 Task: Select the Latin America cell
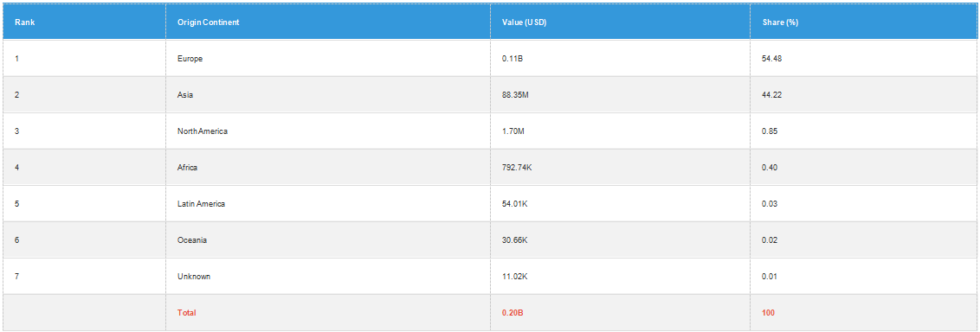coord(328,203)
